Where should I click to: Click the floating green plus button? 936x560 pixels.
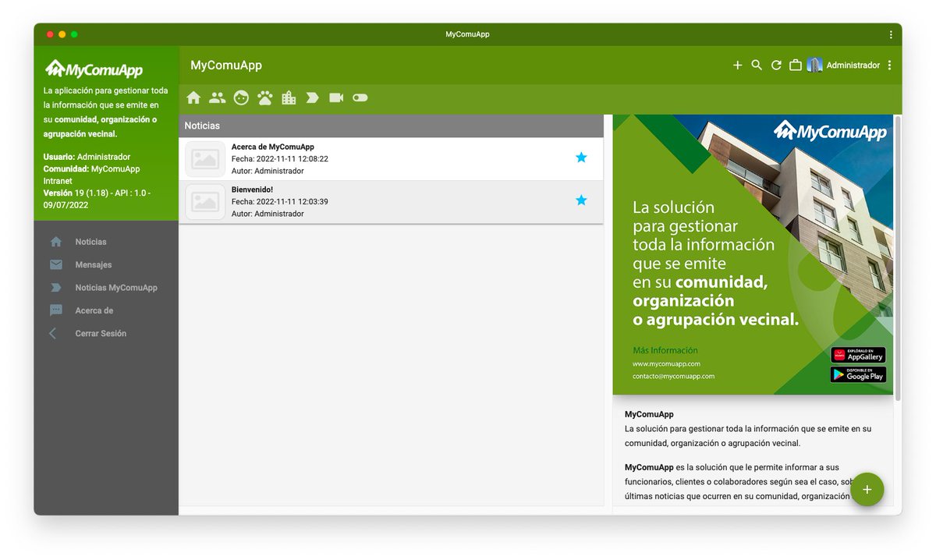coord(867,490)
